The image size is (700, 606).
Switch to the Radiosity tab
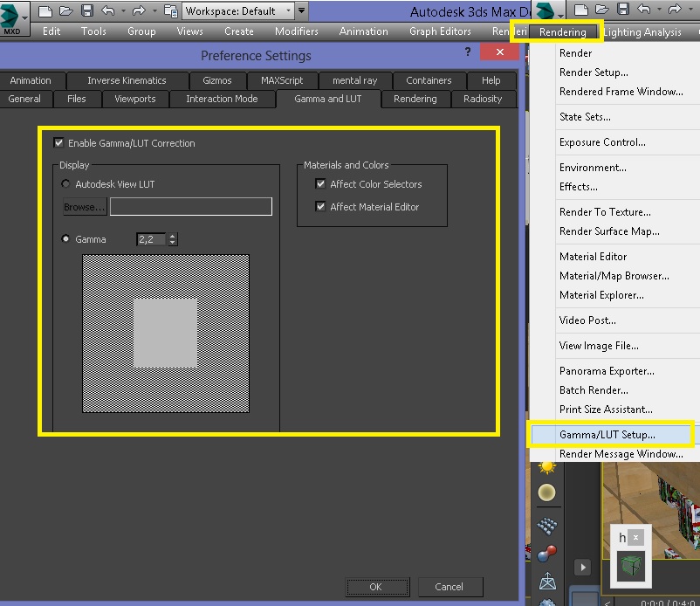click(483, 99)
